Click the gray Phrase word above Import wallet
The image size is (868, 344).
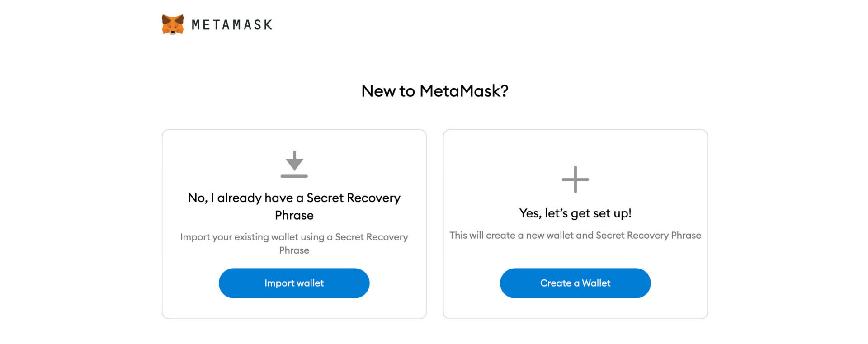(294, 250)
